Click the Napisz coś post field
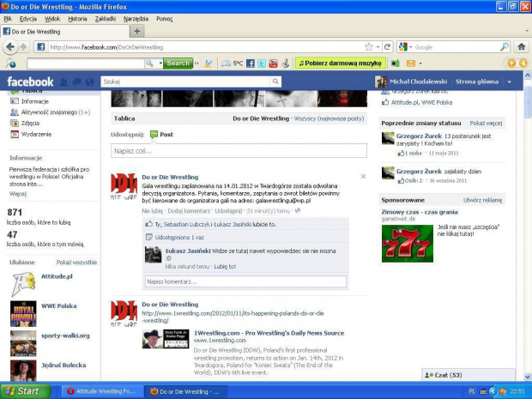532x399 pixels. click(x=239, y=151)
